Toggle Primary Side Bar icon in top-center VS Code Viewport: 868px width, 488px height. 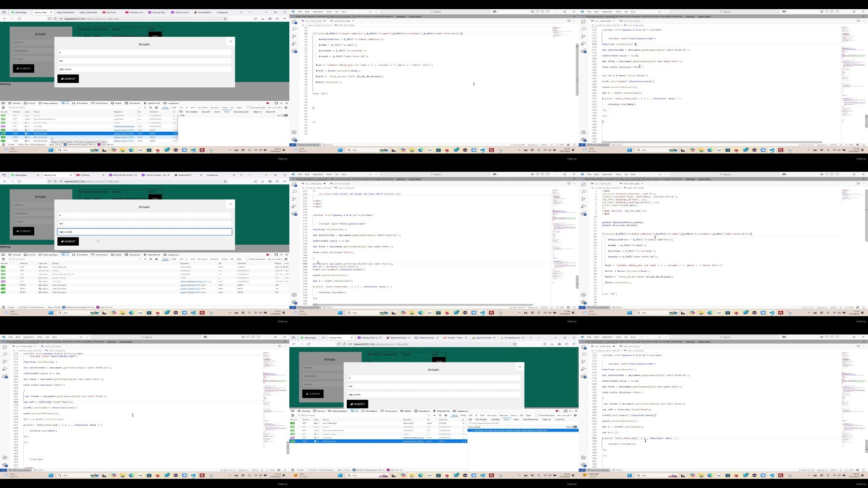(x=537, y=12)
